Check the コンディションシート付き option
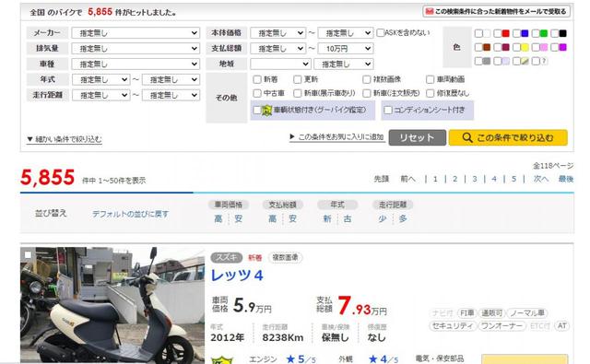 [388, 110]
